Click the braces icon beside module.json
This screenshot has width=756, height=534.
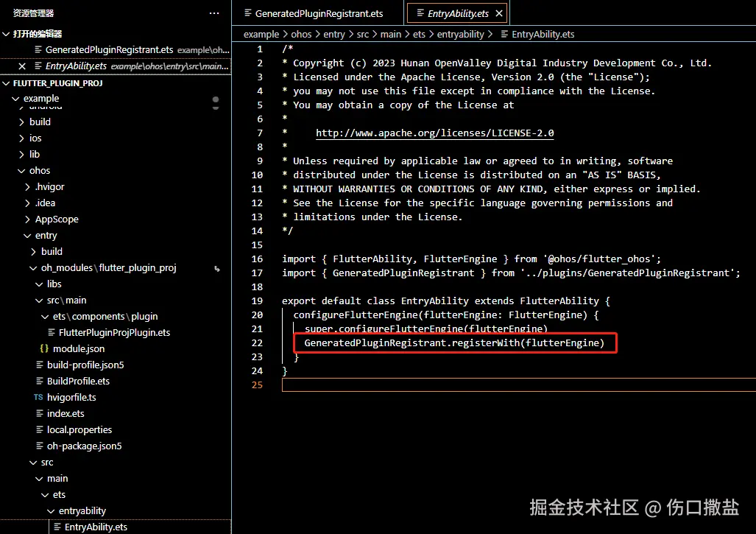pyautogui.click(x=44, y=348)
